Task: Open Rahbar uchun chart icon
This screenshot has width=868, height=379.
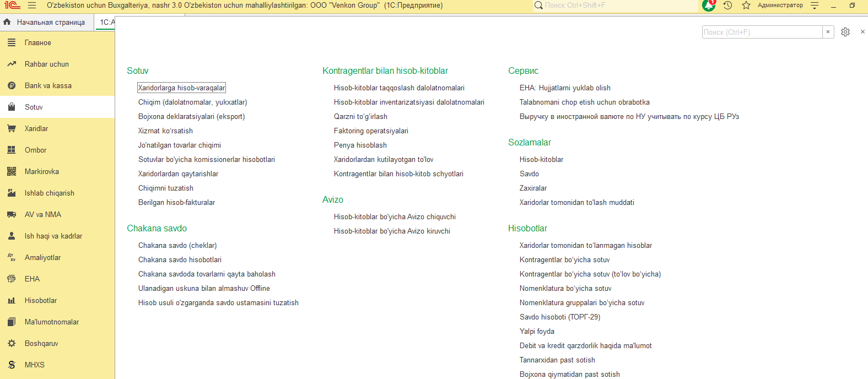Action: [12, 64]
